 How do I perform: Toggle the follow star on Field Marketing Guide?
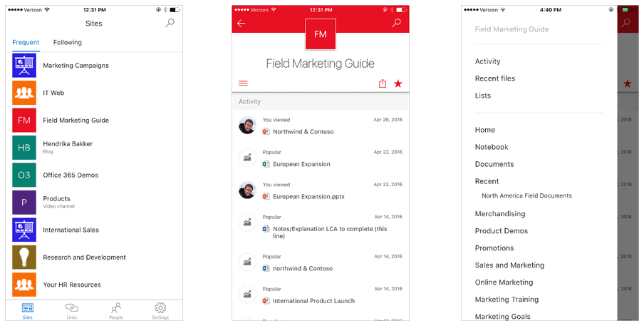click(x=398, y=84)
